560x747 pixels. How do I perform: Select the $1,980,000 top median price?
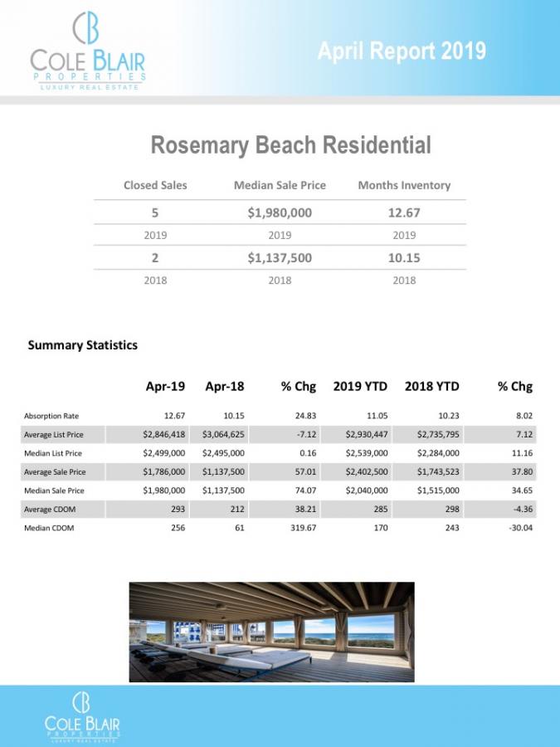pyautogui.click(x=280, y=212)
